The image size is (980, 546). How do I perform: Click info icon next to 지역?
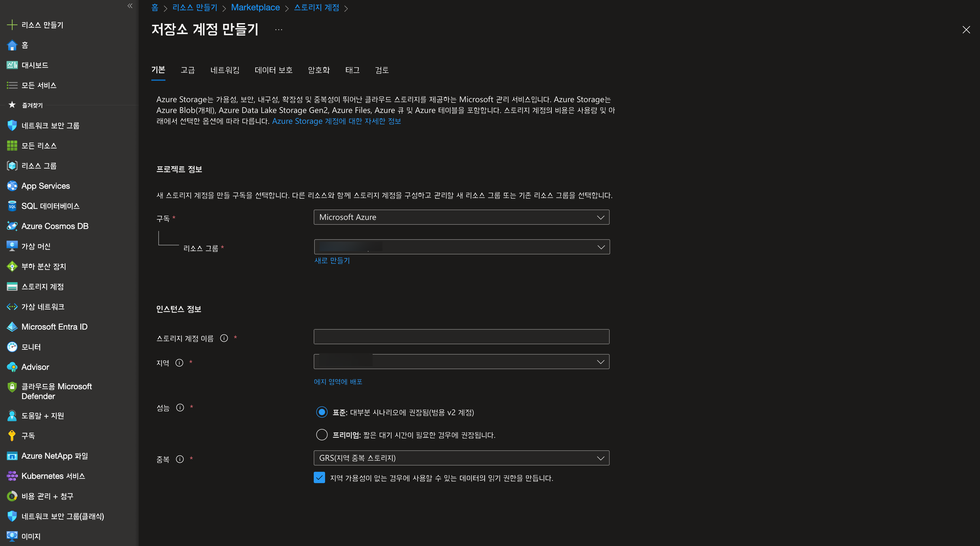point(179,363)
